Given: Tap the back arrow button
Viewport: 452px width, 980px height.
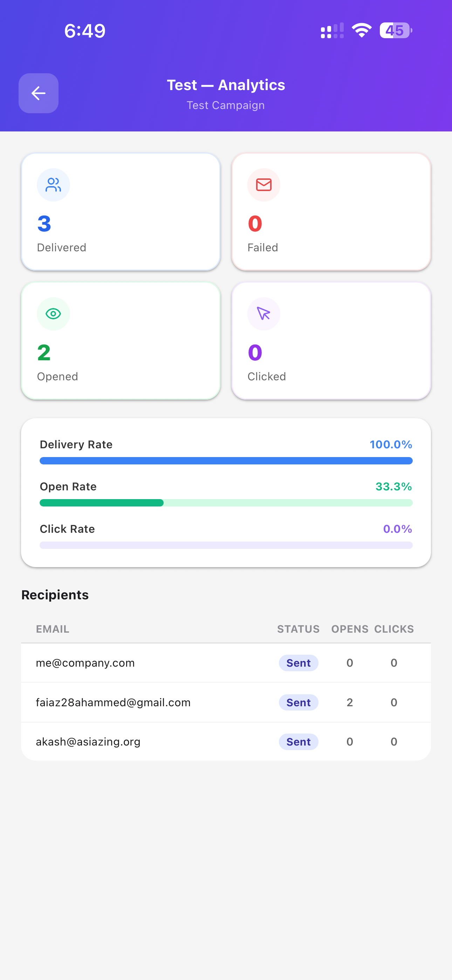Looking at the screenshot, I should point(39,93).
